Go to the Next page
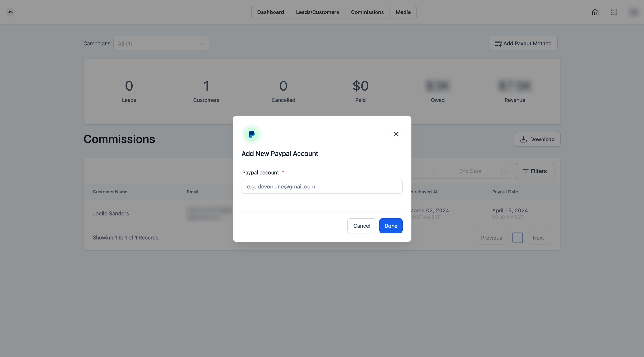This screenshot has width=644, height=357. pyautogui.click(x=538, y=238)
